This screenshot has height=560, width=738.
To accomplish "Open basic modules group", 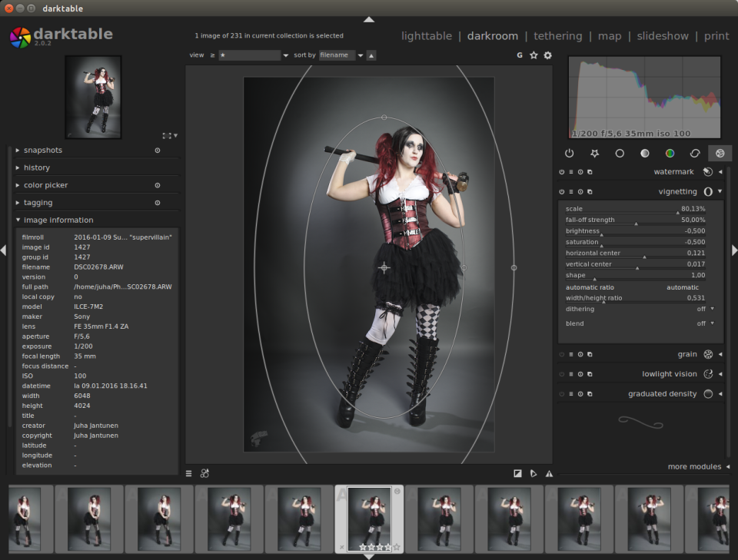I will 620,154.
